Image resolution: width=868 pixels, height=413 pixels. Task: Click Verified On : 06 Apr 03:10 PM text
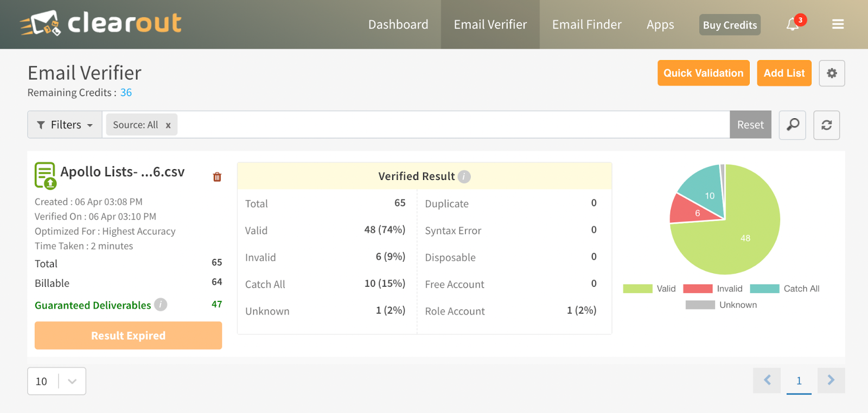95,216
